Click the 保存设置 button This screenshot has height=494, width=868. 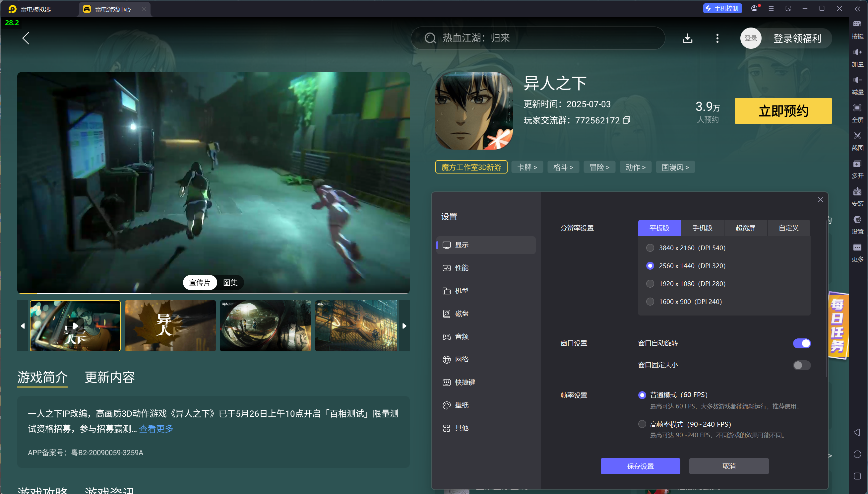(x=640, y=466)
